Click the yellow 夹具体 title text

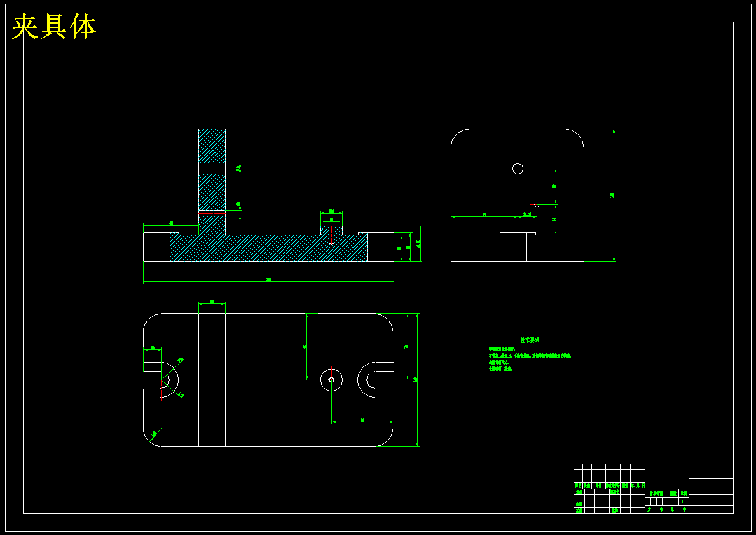(x=54, y=27)
